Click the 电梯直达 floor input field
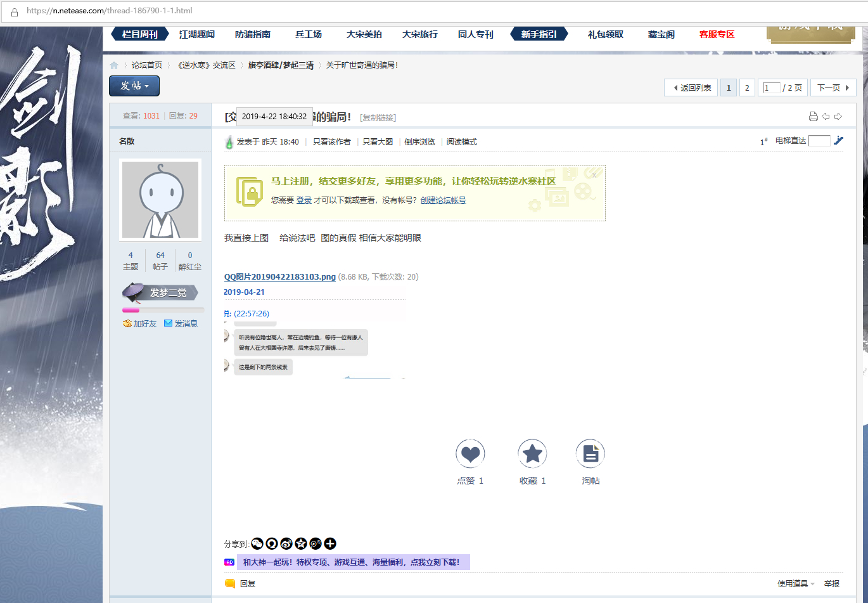 tap(819, 141)
